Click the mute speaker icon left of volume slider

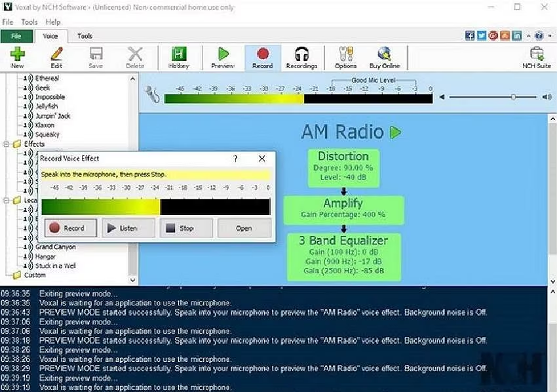click(442, 96)
